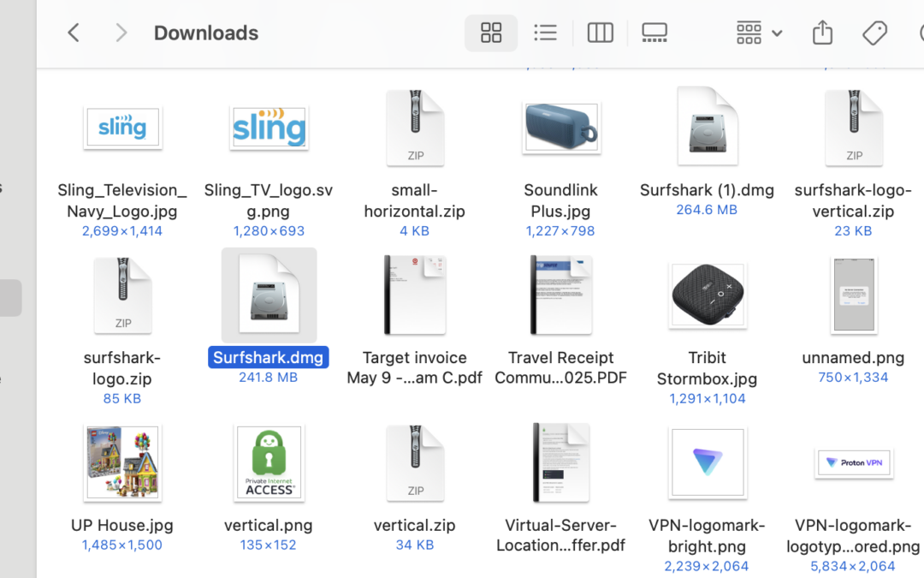Select the Private Internet Access vertical.png
Viewport: 924px width, 578px height.
tap(269, 462)
